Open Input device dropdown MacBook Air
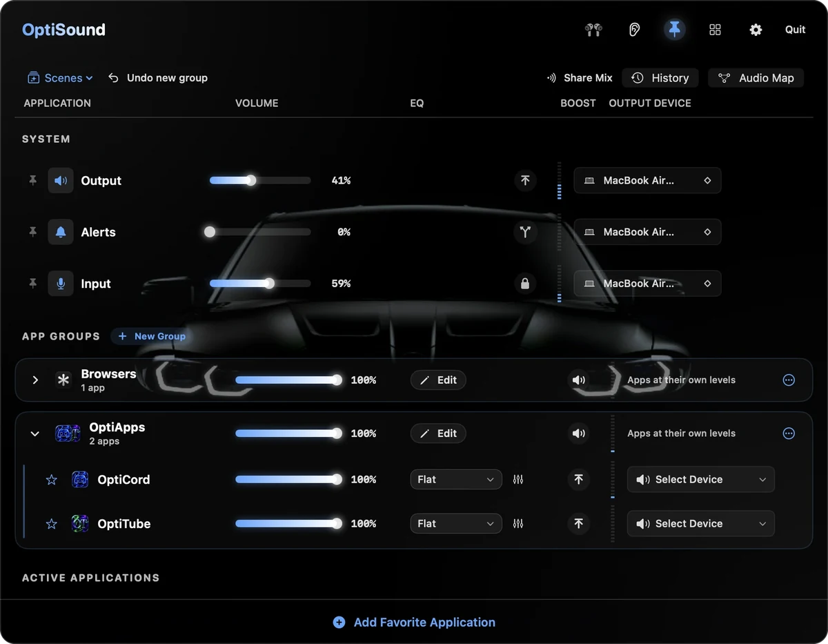Screen dimensions: 828x644 [x=647, y=283]
